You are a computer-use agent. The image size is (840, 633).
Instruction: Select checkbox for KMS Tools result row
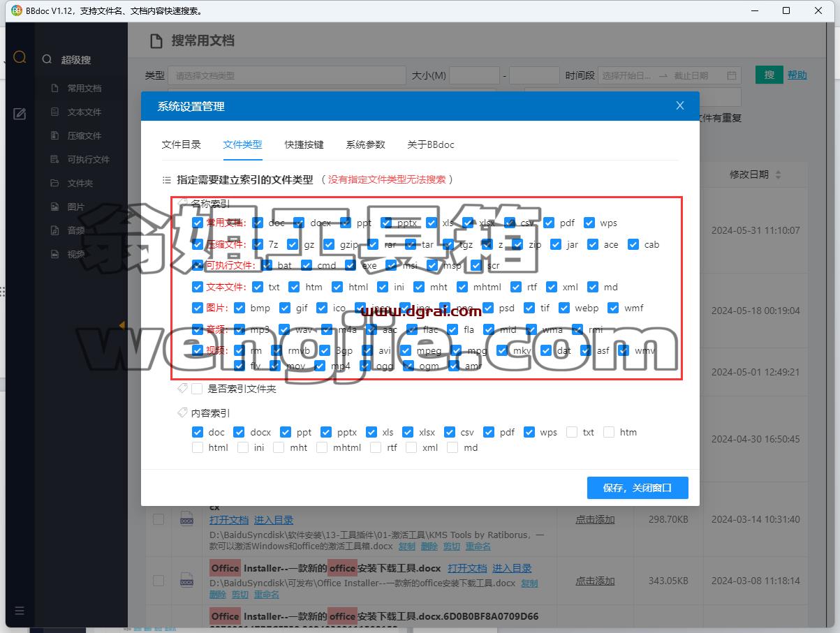click(159, 519)
